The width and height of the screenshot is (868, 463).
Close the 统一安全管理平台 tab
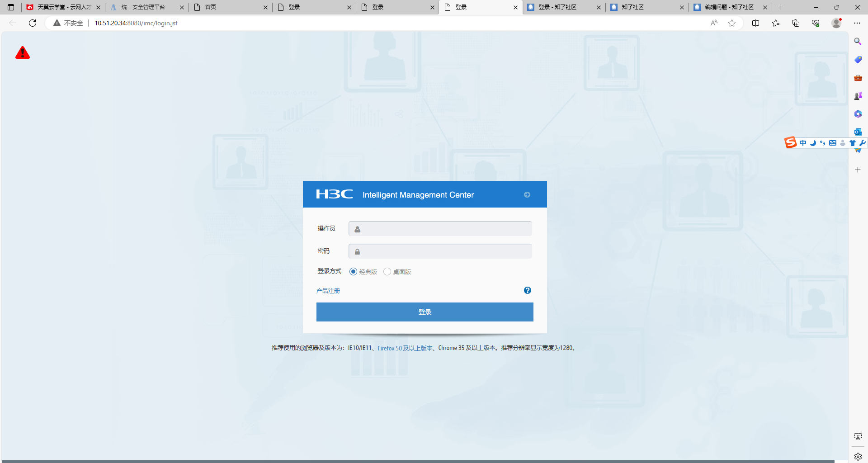tap(182, 7)
